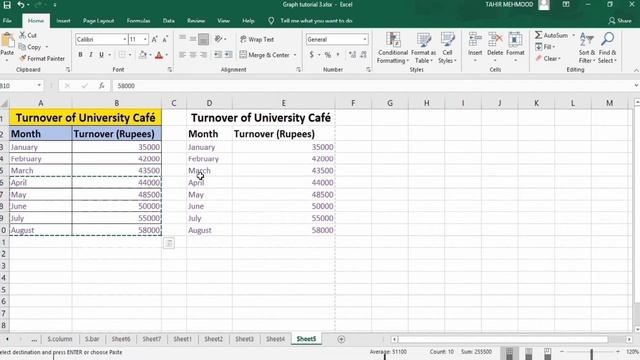Image resolution: width=640 pixels, height=360 pixels.
Task: Open the Calibri font name dropdown
Action: pyautogui.click(x=124, y=39)
